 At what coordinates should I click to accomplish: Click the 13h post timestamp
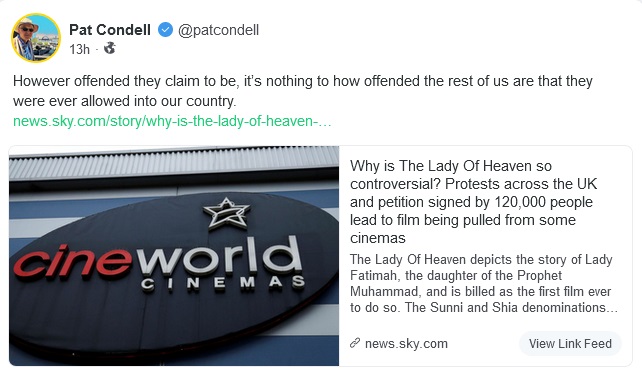point(79,49)
